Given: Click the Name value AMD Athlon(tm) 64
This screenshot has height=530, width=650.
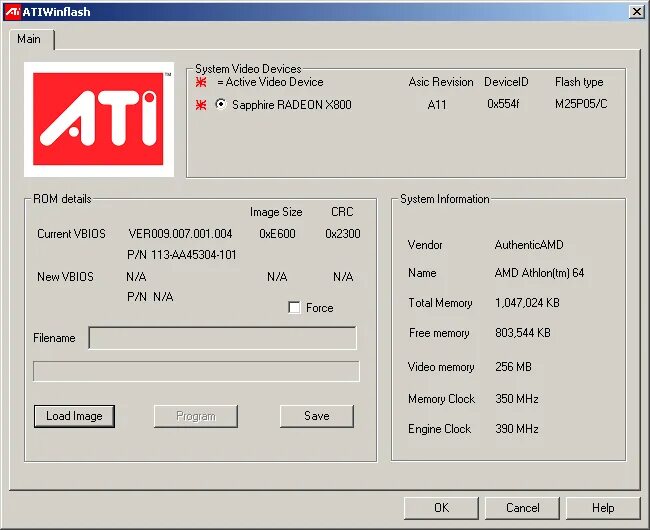Looking at the screenshot, I should coord(539,273).
